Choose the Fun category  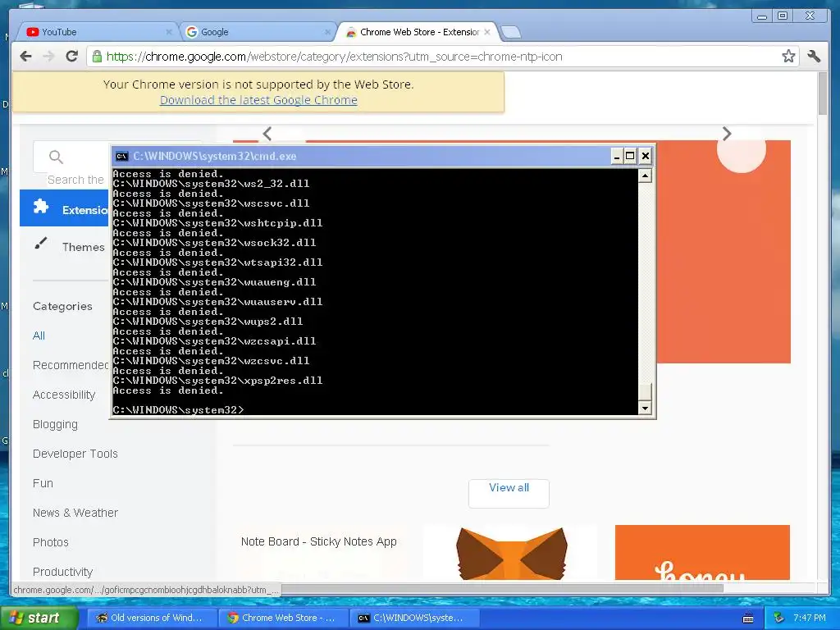pos(43,483)
